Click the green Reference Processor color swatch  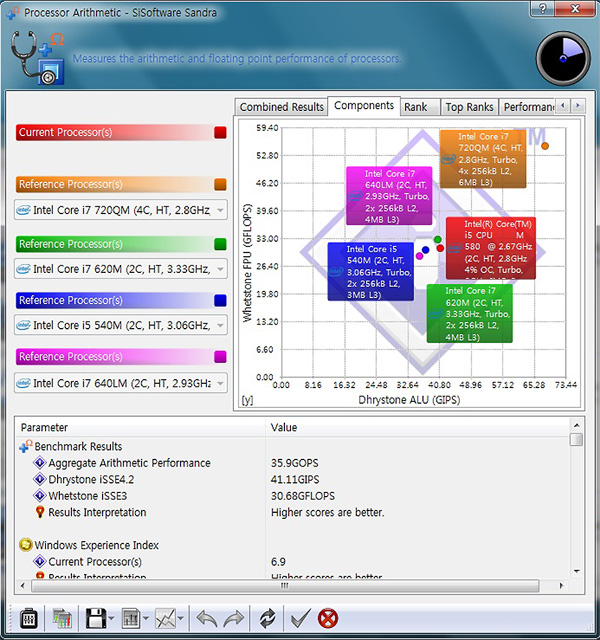coord(220,244)
